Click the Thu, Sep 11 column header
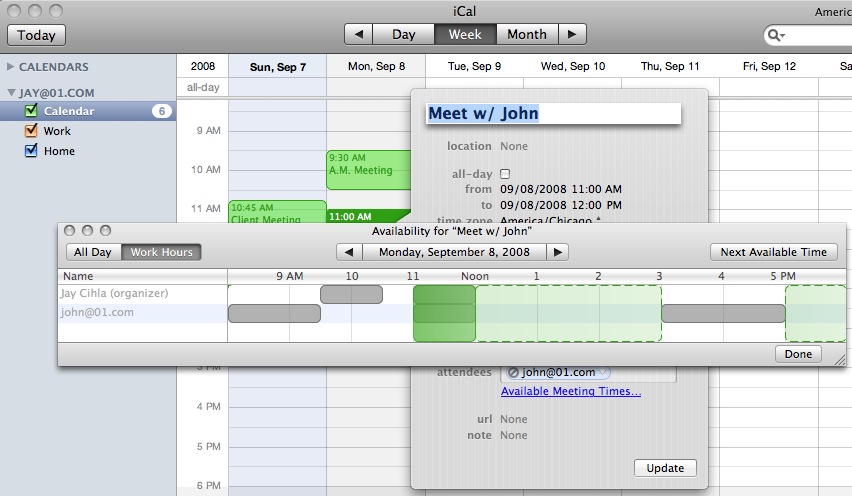The width and height of the screenshot is (852, 496). pyautogui.click(x=670, y=66)
